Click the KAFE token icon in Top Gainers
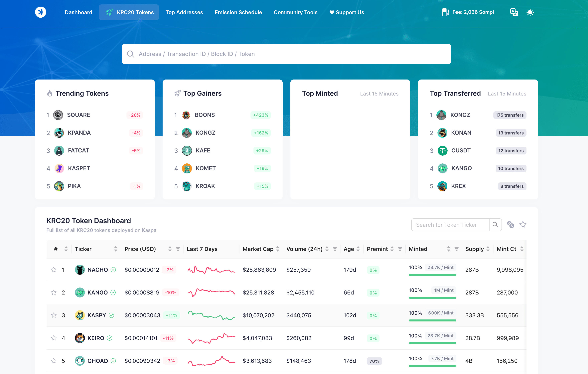 click(x=187, y=151)
